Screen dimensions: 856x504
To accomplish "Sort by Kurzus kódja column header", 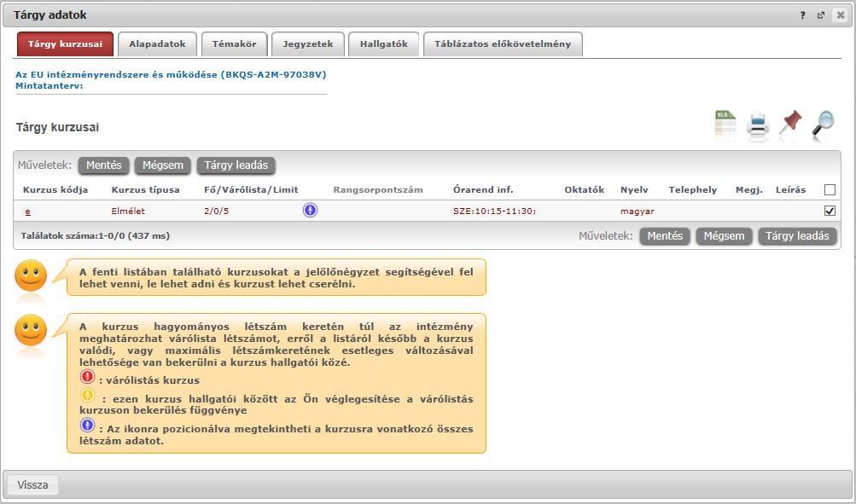I will pos(55,190).
